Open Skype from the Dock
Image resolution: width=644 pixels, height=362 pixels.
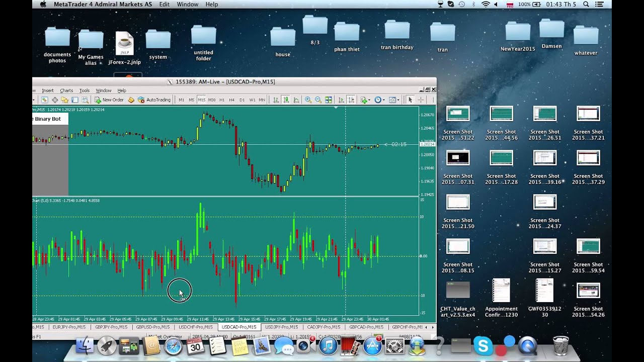483,346
